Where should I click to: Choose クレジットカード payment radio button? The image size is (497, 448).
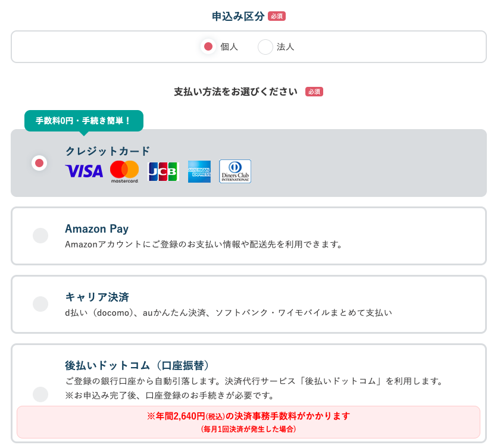tap(39, 163)
